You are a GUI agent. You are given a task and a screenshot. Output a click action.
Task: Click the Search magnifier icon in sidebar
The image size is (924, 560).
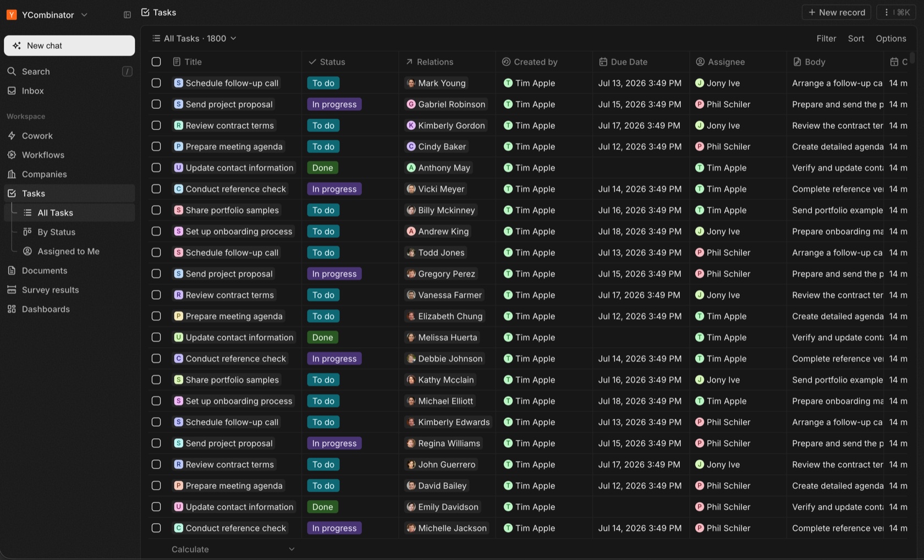point(12,72)
